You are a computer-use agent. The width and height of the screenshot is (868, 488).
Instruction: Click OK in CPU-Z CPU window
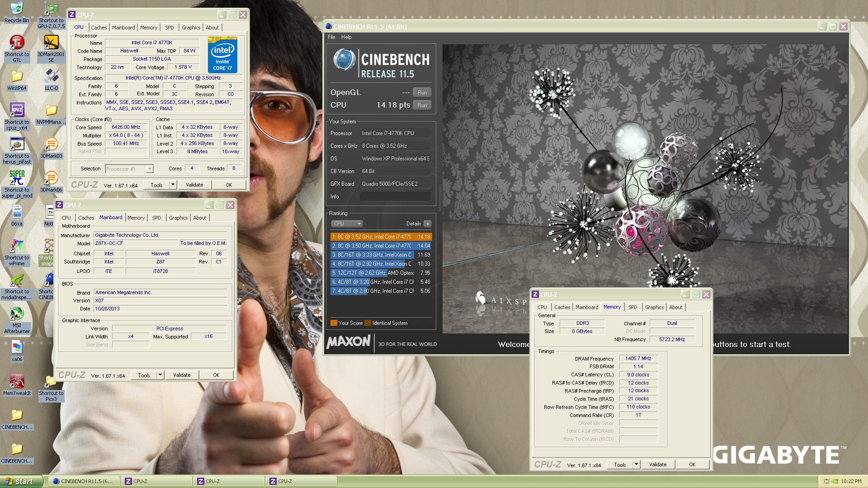(x=229, y=185)
